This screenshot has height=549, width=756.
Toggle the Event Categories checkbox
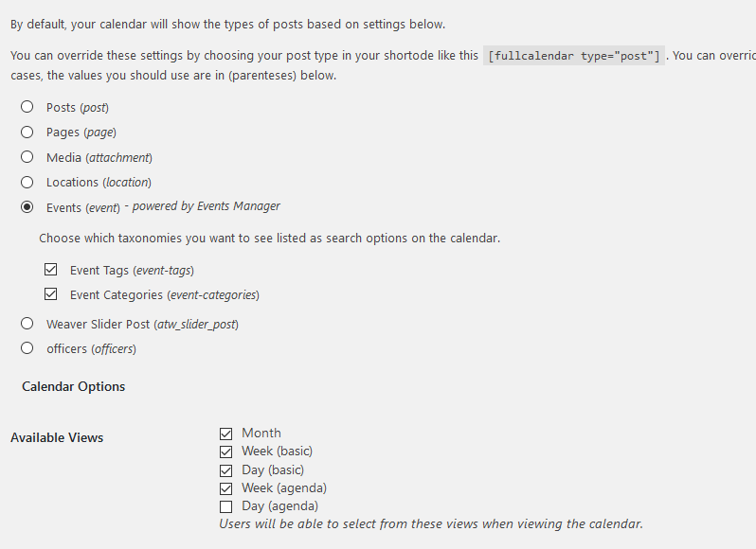click(x=51, y=294)
